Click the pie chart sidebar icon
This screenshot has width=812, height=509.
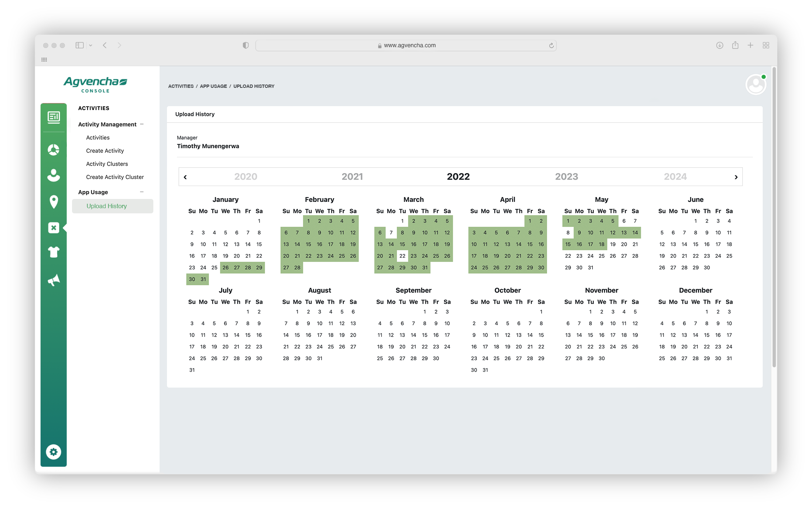pos(54,150)
